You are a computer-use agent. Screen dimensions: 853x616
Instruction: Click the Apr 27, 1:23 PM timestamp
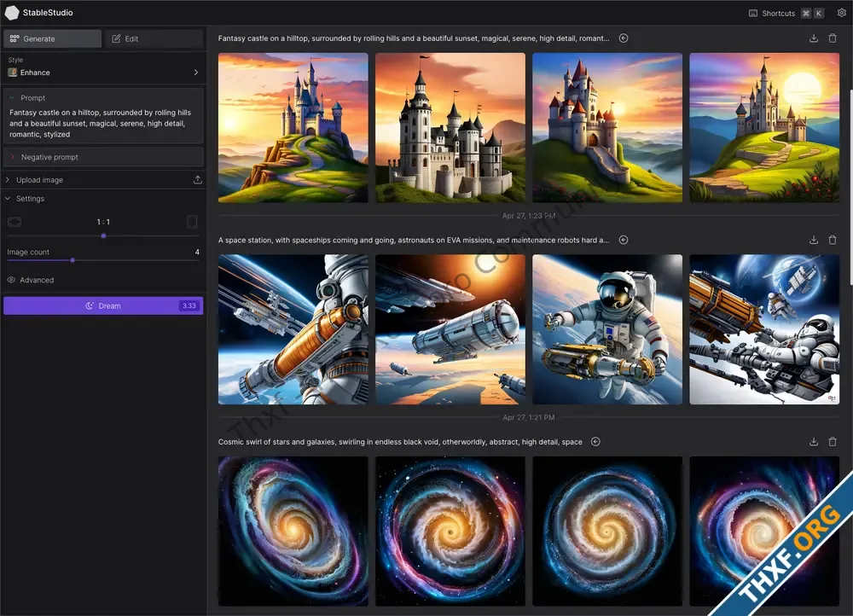[x=529, y=216]
